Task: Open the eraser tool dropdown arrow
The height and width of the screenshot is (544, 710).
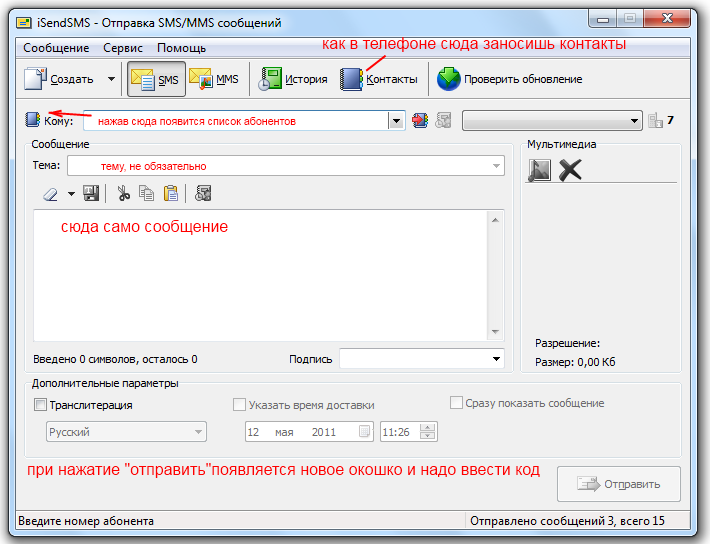Action: [71, 194]
